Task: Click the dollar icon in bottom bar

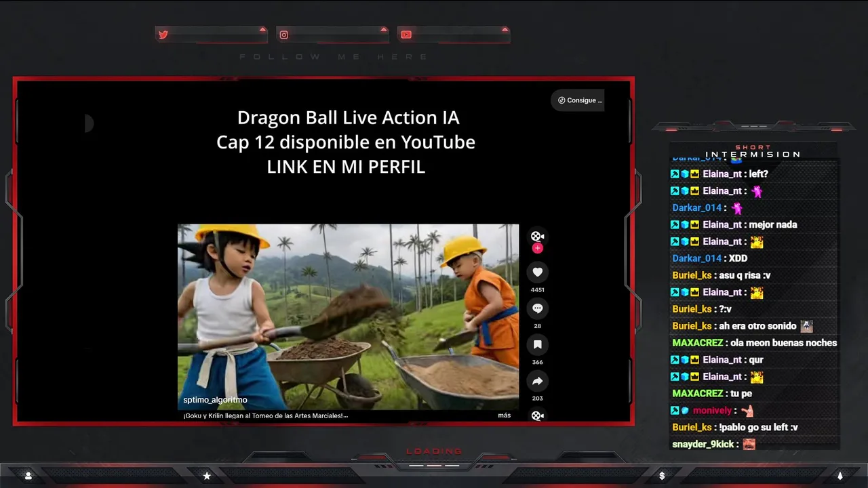Action: pos(662,476)
